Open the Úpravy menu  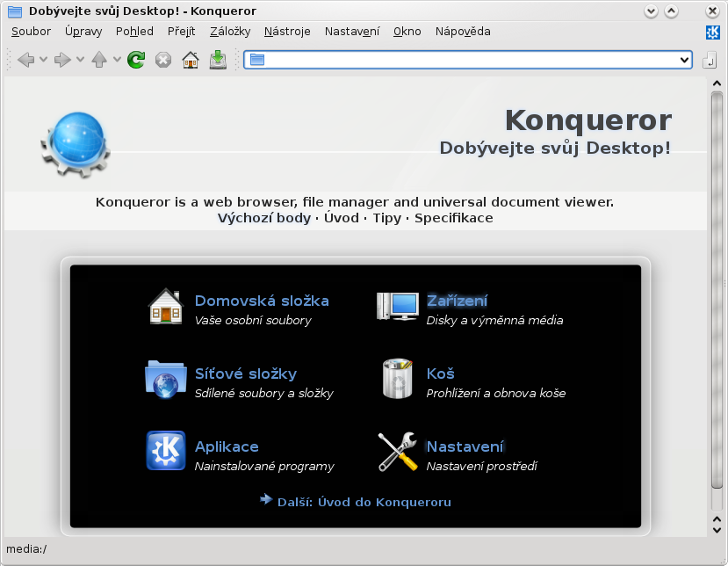pos(83,32)
